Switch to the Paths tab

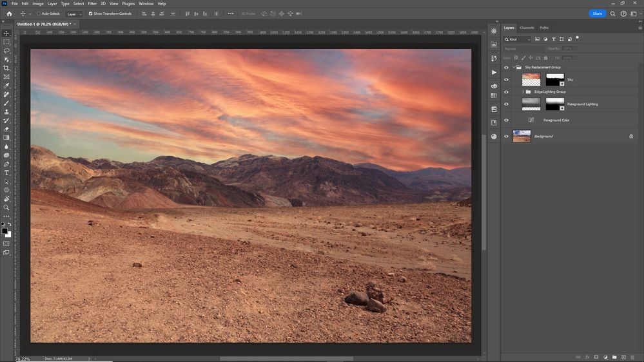544,28
